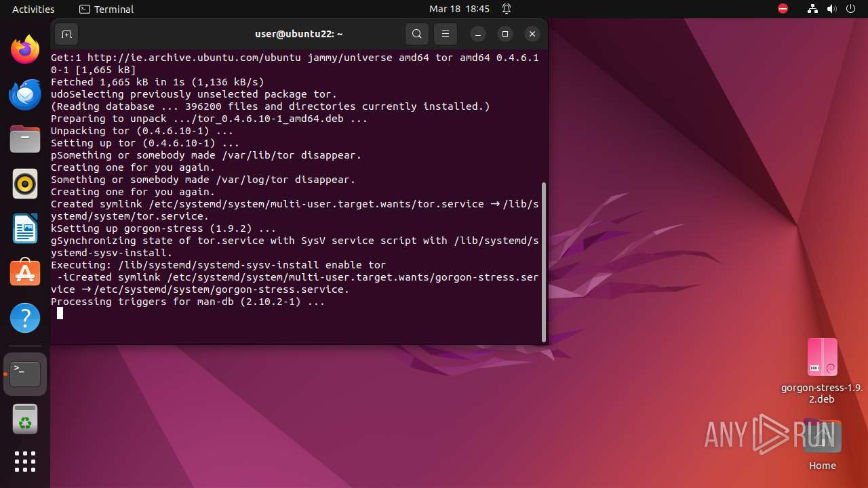This screenshot has width=868, height=488.
Task: Click 'Processing triggers for man-db' line
Action: [188, 302]
